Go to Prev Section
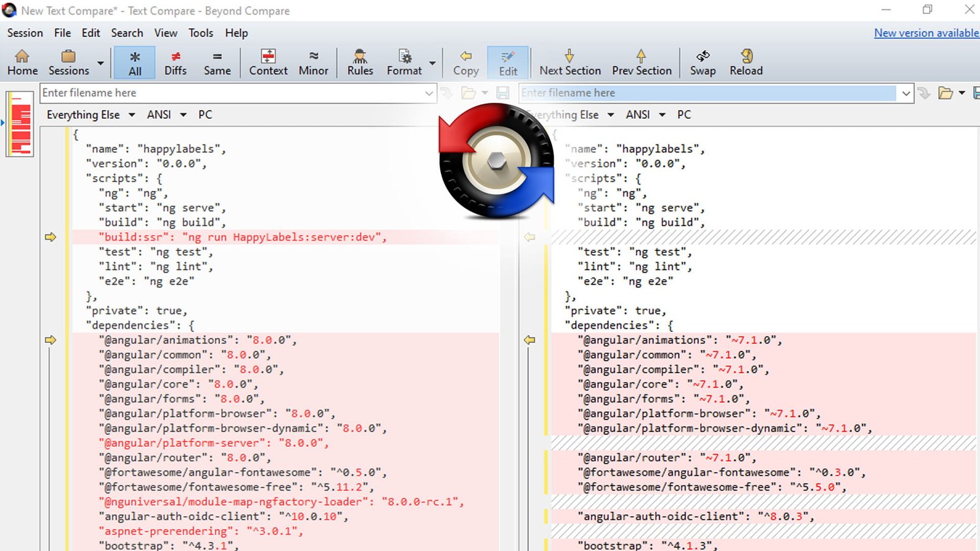Image resolution: width=980 pixels, height=551 pixels. (x=641, y=62)
